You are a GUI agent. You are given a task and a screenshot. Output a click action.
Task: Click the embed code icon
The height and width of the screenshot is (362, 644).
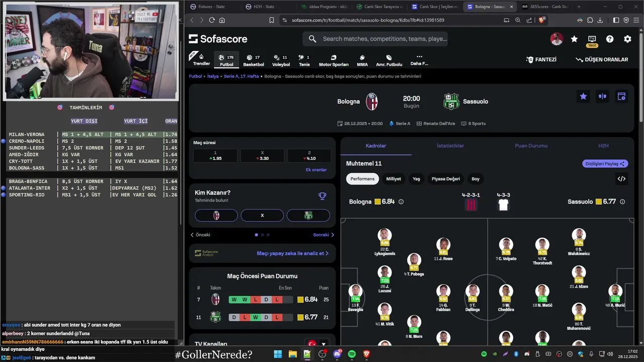pos(621,179)
